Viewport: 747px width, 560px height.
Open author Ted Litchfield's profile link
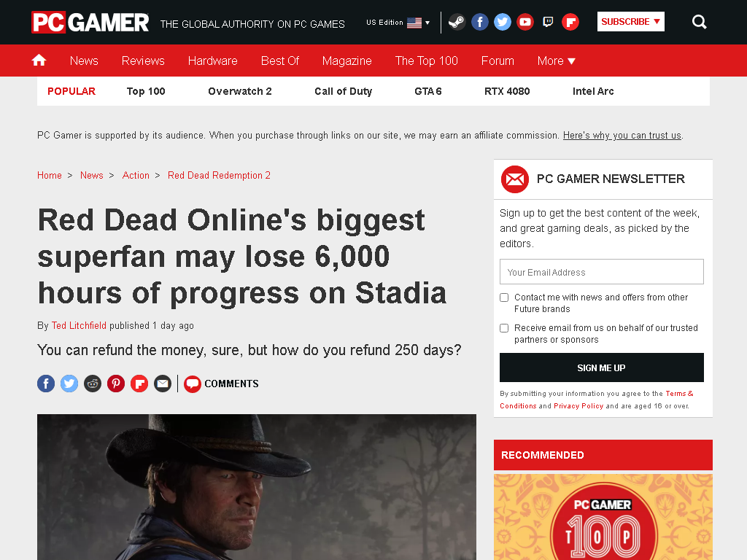point(79,325)
